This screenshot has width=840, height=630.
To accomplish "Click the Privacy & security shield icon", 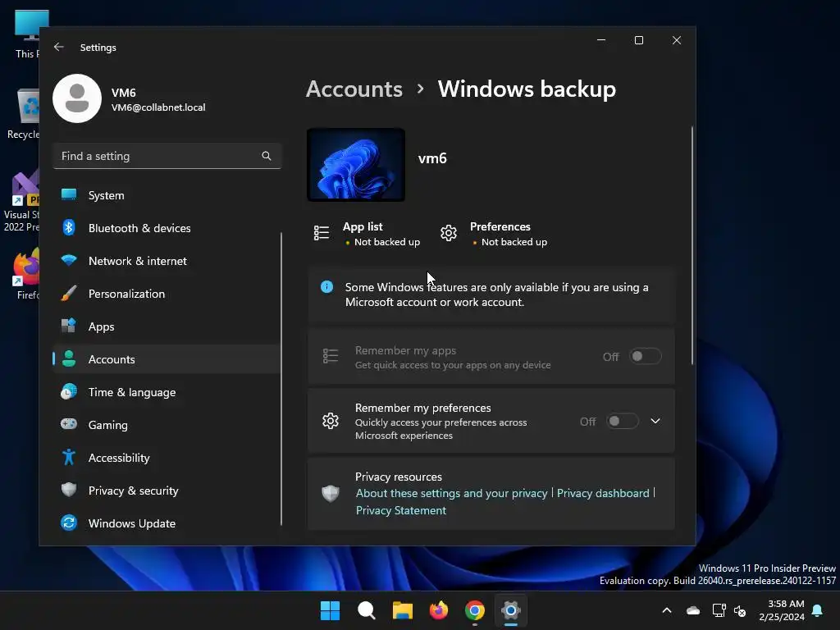I will pos(69,490).
